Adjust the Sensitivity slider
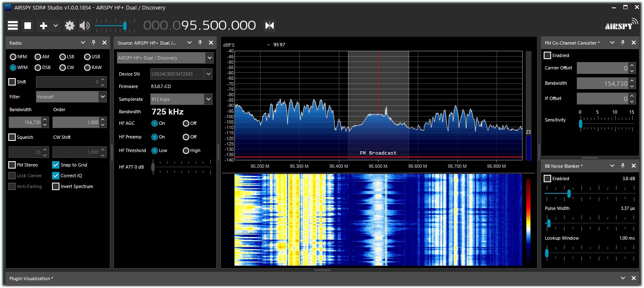Image resolution: width=644 pixels, height=288 pixels. tap(607, 124)
